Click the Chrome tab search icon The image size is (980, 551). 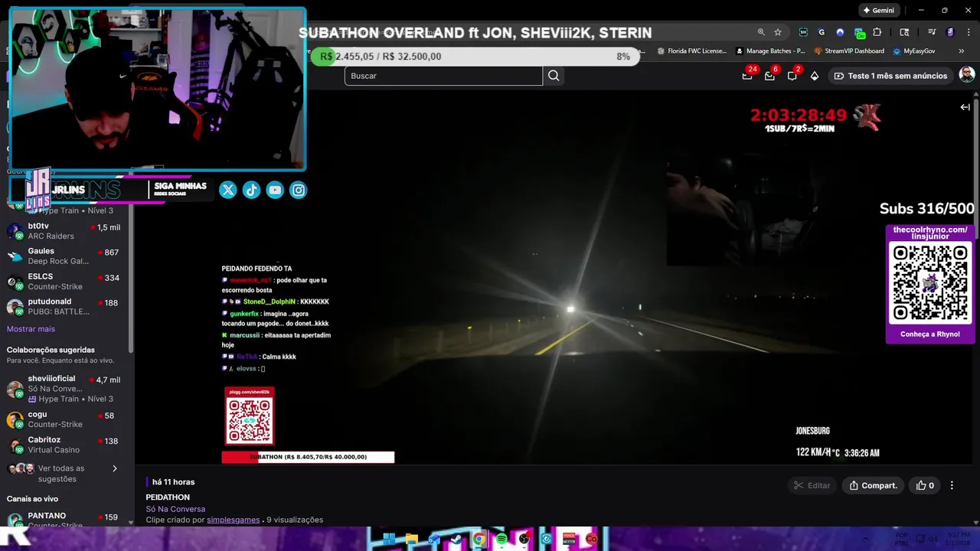[x=904, y=32]
